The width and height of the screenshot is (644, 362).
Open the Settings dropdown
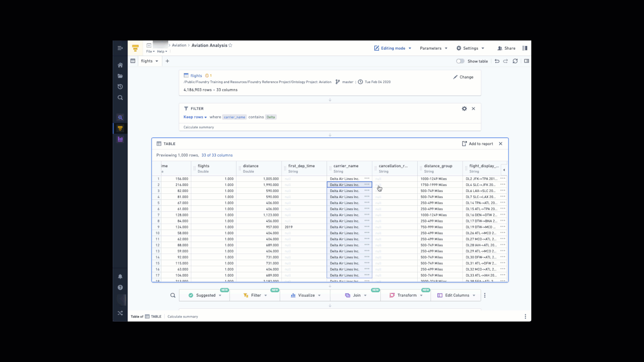coord(470,48)
